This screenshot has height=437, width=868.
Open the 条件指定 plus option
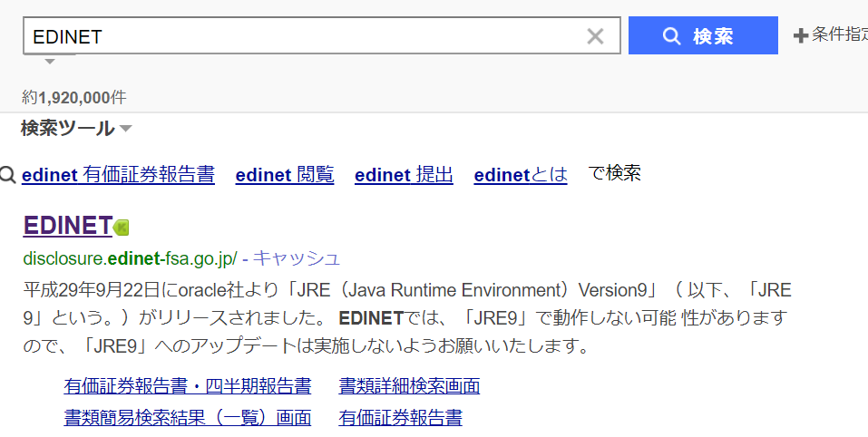(x=830, y=35)
